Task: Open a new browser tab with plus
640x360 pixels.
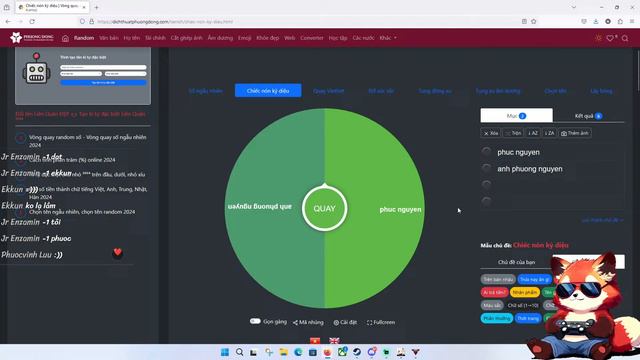Action: pos(96,7)
